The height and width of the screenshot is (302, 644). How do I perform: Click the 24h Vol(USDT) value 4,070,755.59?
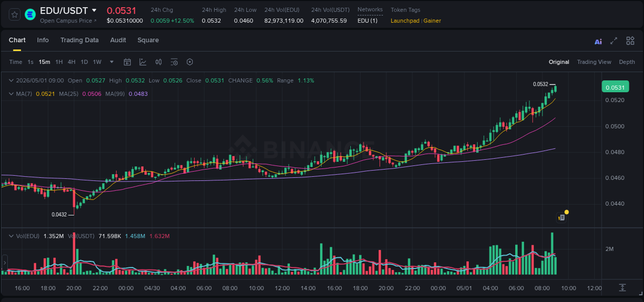click(x=329, y=21)
